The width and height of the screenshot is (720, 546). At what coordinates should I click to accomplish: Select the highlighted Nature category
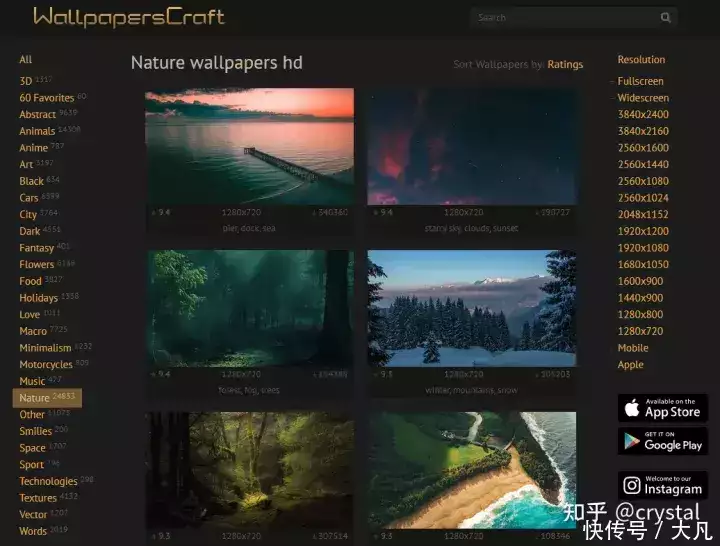click(x=47, y=398)
